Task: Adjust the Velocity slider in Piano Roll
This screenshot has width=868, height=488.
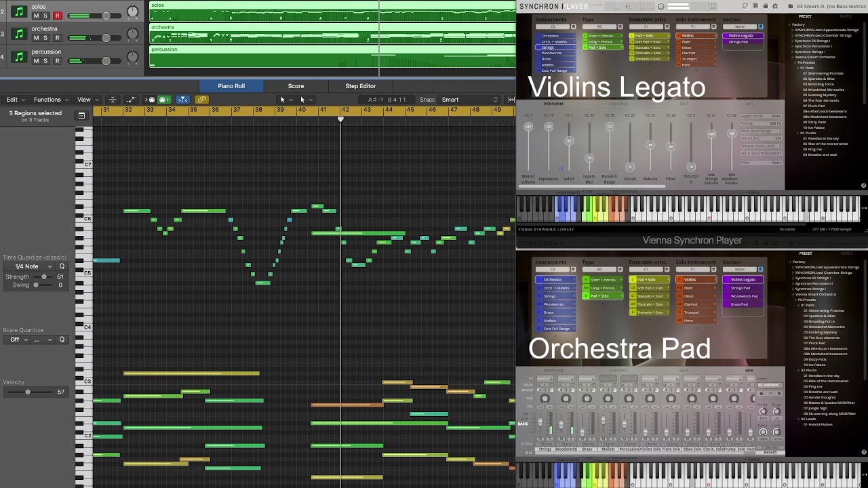Action: point(27,392)
